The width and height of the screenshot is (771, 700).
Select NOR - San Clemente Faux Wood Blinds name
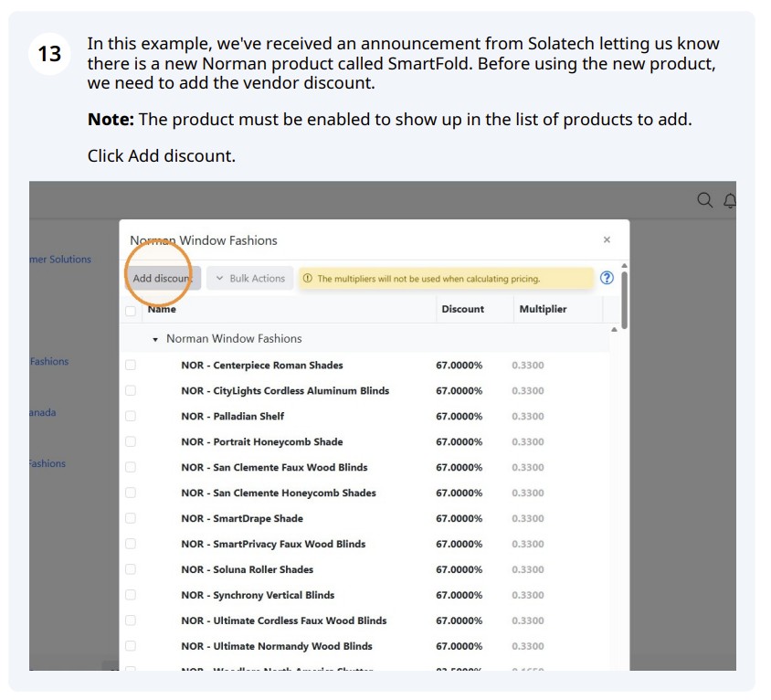point(274,467)
